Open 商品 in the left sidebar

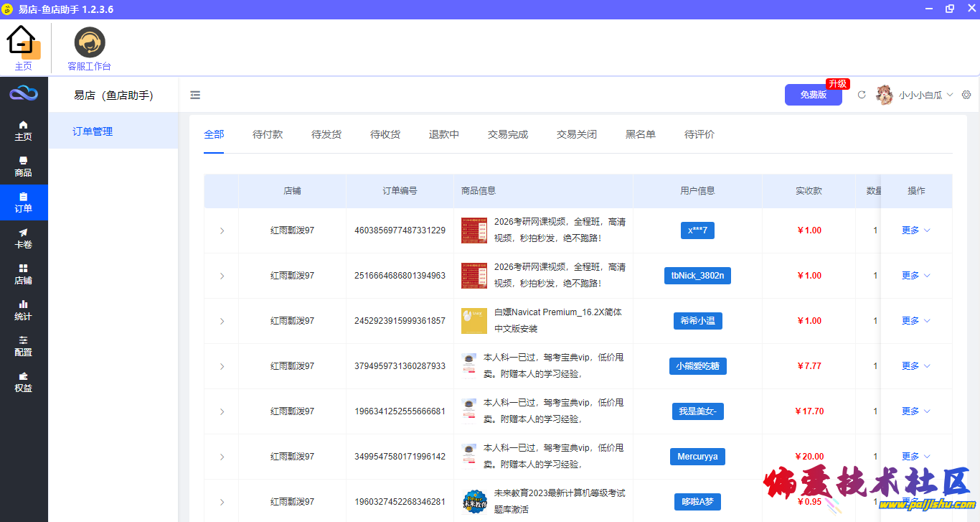(x=24, y=167)
